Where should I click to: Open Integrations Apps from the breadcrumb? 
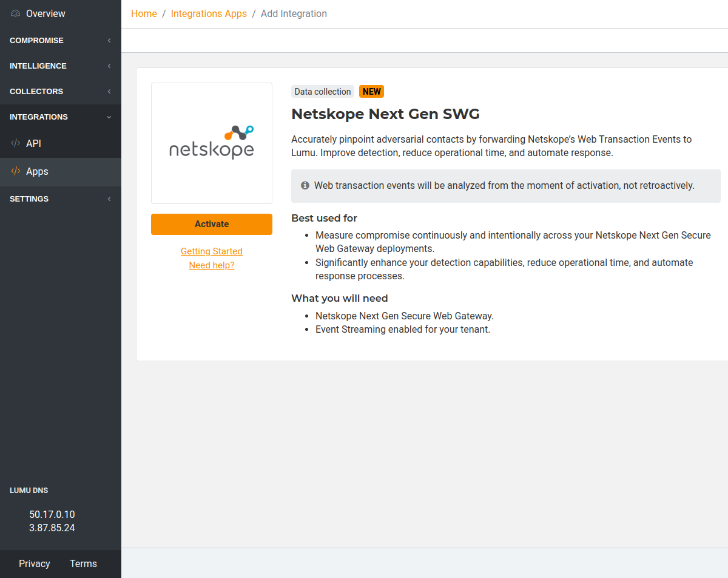209,13
